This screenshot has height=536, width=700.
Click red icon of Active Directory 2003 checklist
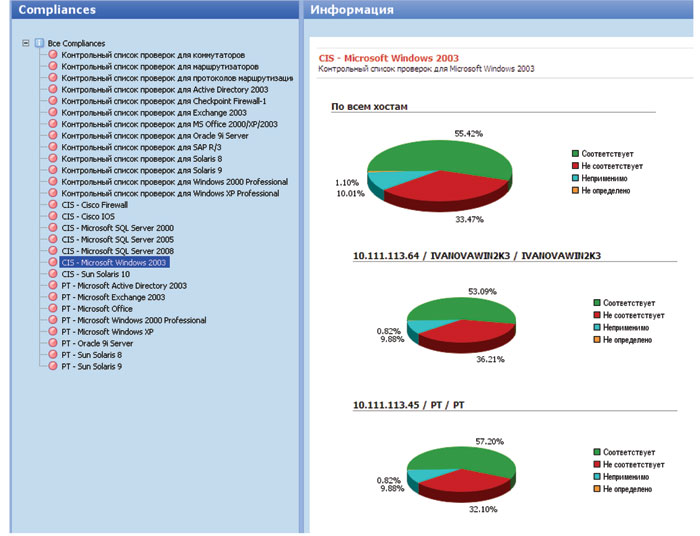(x=53, y=89)
